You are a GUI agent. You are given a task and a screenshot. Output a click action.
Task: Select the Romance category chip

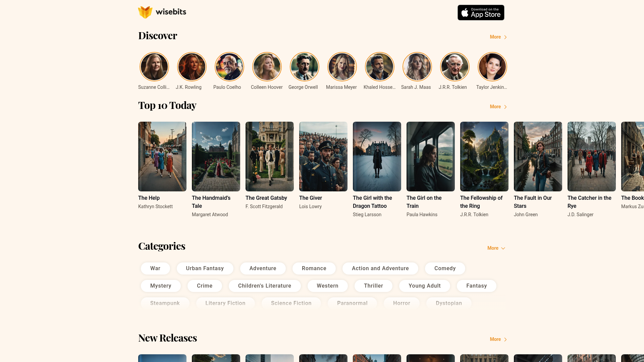point(314,268)
